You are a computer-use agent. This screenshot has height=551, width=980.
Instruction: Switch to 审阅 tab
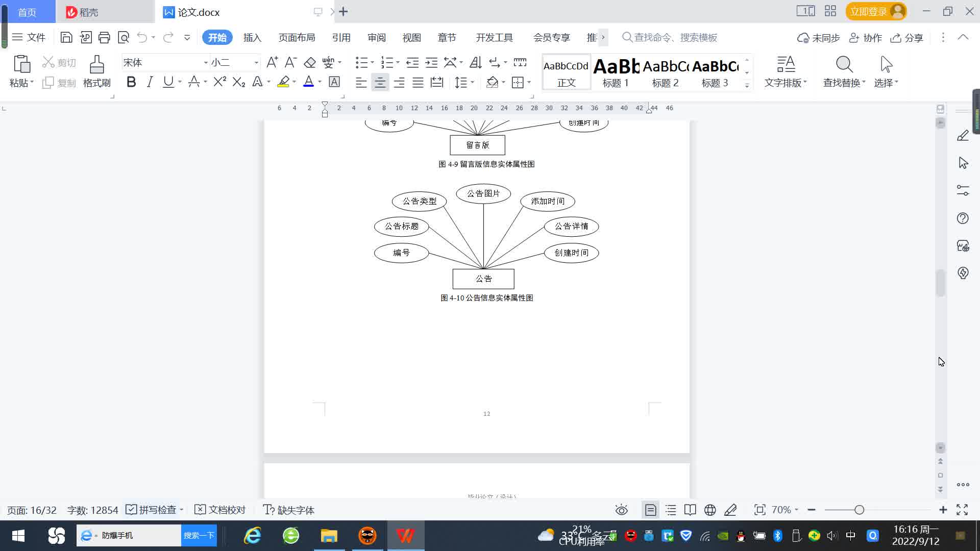pyautogui.click(x=377, y=38)
